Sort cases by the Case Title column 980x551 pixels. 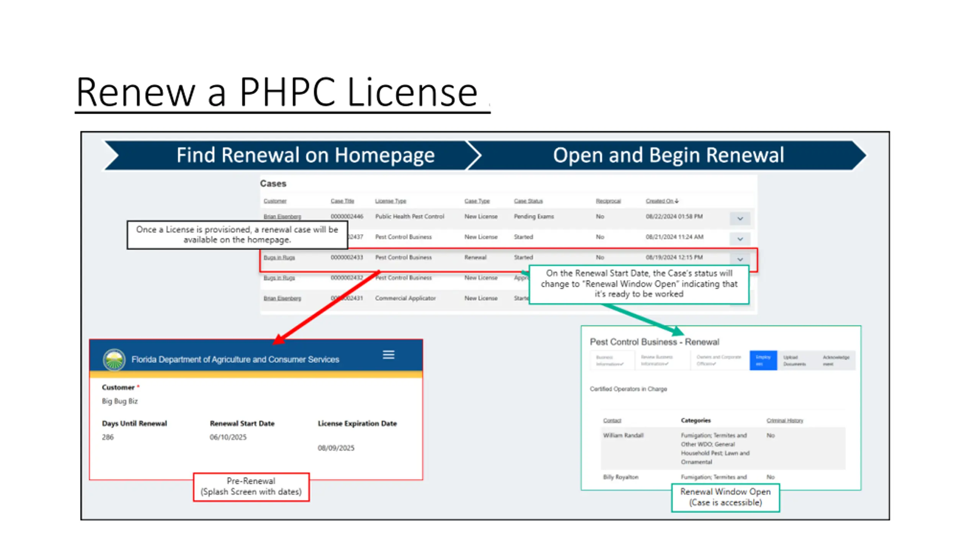342,201
